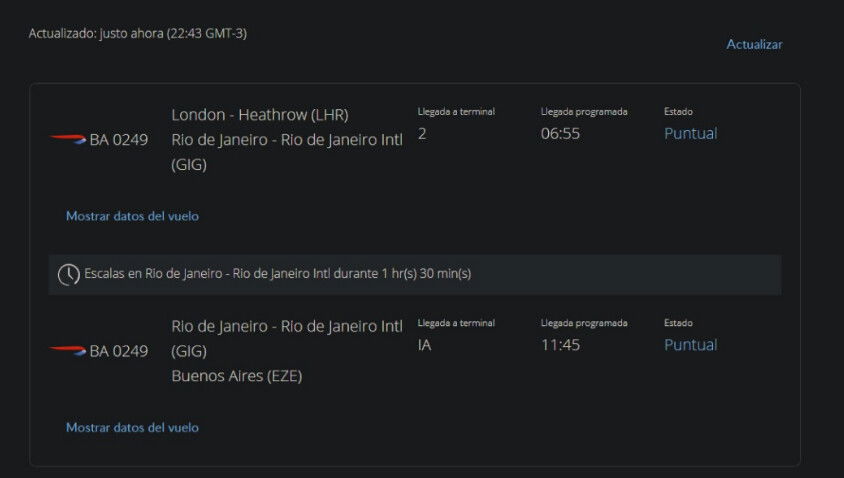The height and width of the screenshot is (478, 844).
Task: Click British Airways logo on Buenos Aires flight
Action: pos(68,350)
